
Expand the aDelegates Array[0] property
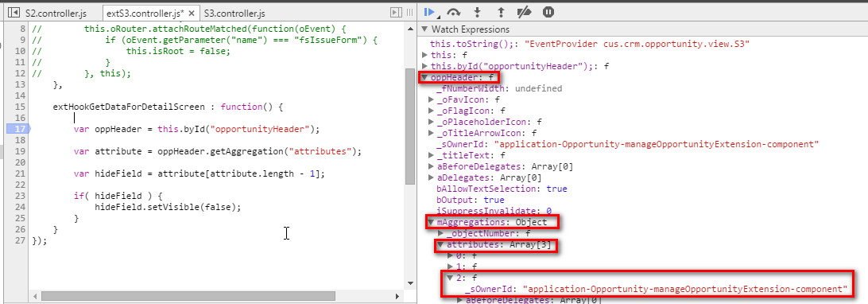click(432, 177)
